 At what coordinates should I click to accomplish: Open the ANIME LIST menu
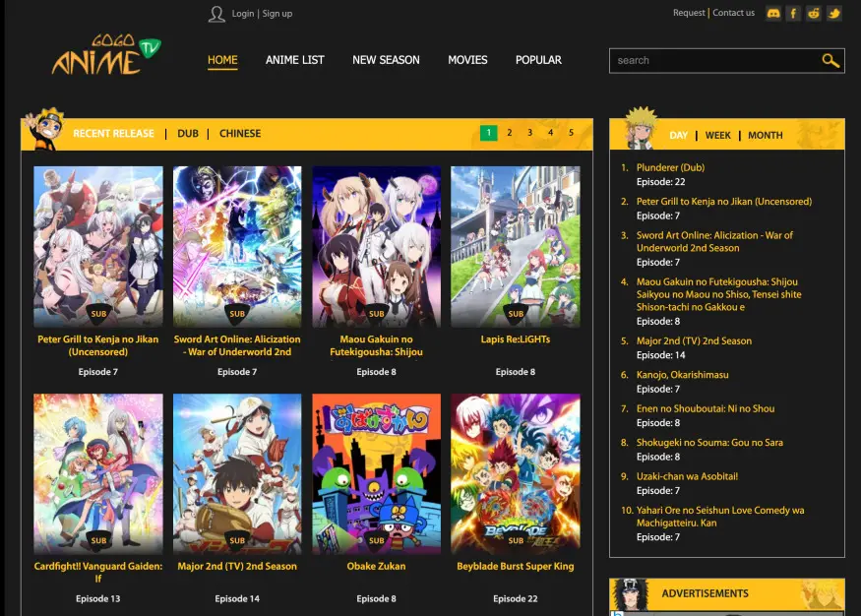coord(295,60)
